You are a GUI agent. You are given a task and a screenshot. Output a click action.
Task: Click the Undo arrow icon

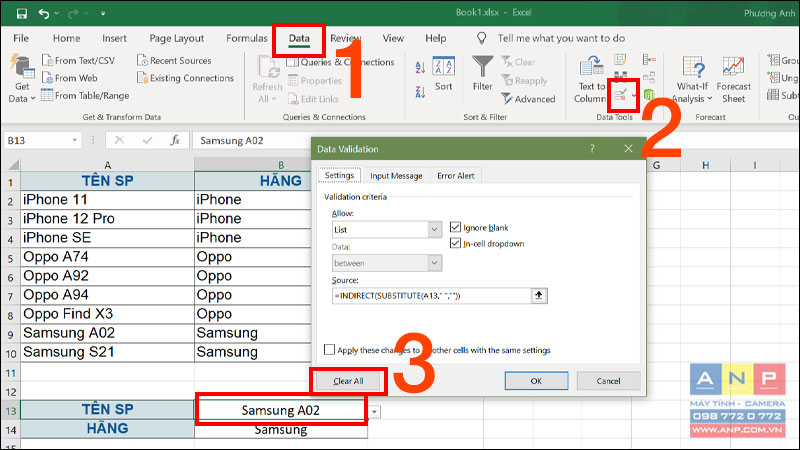(44, 13)
